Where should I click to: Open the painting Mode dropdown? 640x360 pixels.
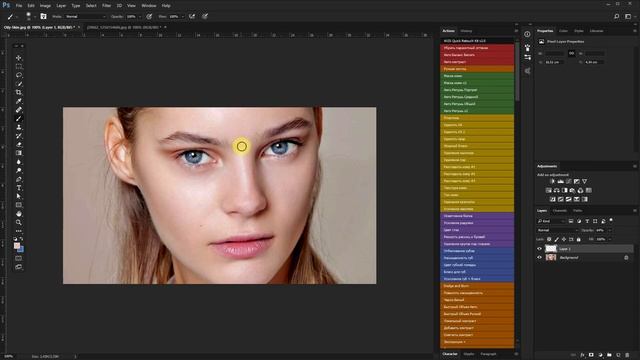pos(85,16)
